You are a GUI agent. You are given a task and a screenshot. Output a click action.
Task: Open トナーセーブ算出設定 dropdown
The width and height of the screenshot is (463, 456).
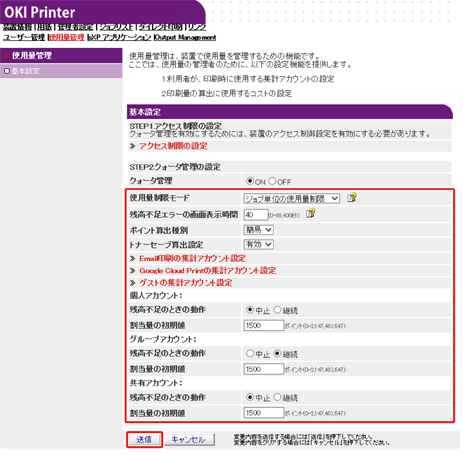pyautogui.click(x=259, y=245)
